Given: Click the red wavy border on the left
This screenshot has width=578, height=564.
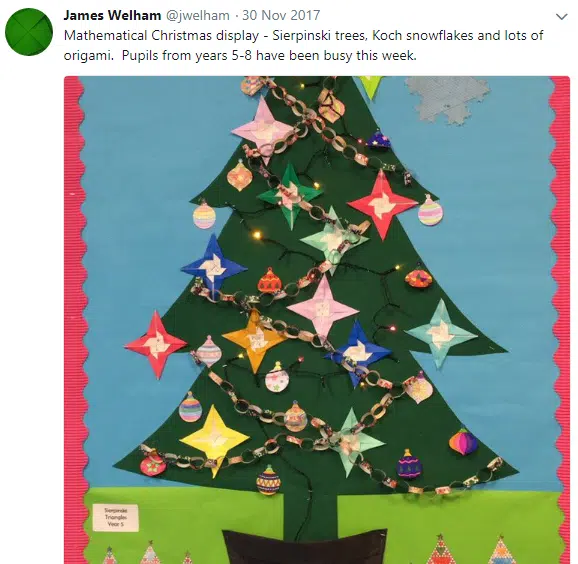Looking at the screenshot, I should click(76, 320).
